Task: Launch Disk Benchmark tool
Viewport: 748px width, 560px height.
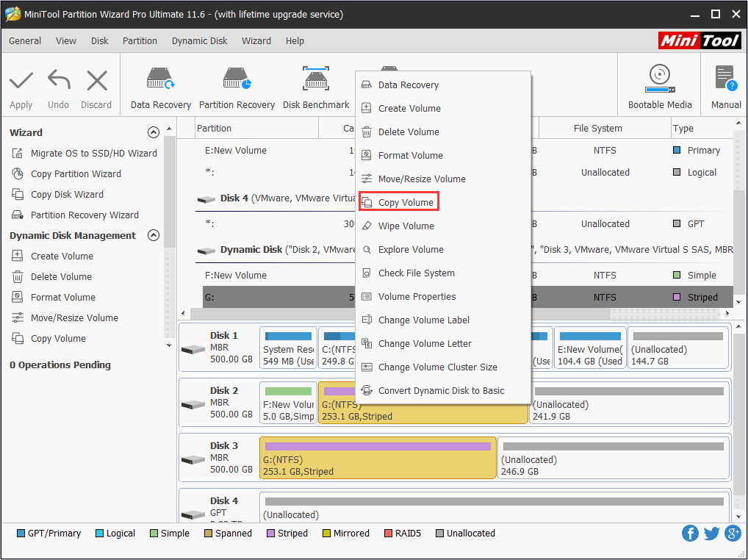Action: 316,79
